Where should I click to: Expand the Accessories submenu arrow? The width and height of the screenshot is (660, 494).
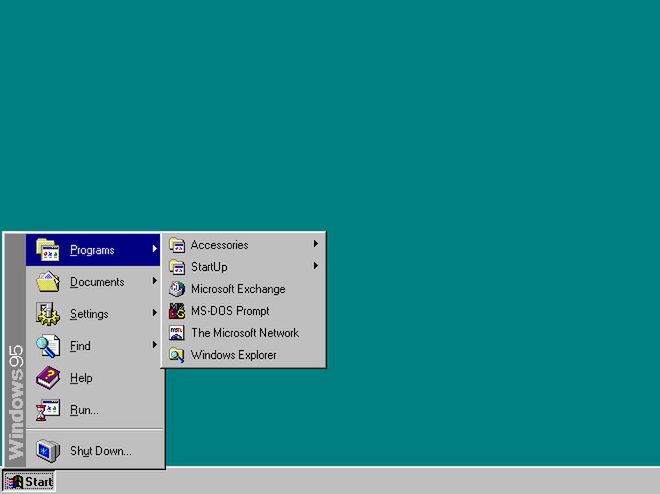pos(316,244)
